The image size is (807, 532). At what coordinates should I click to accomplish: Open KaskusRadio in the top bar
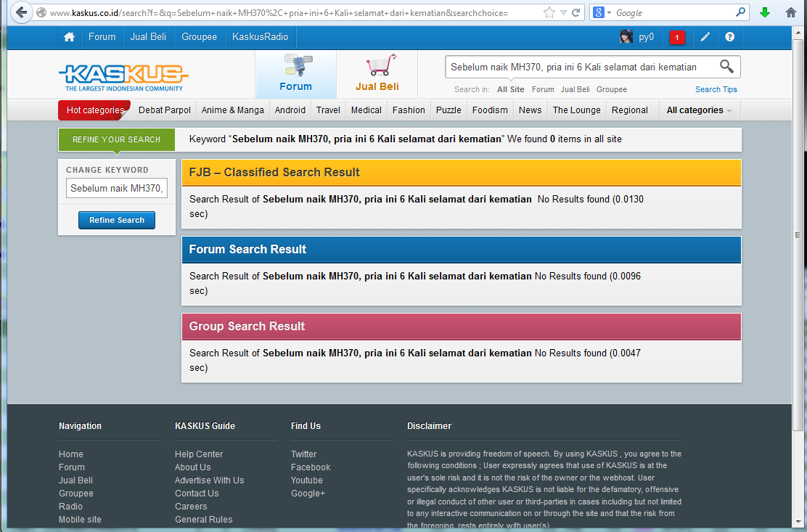260,36
